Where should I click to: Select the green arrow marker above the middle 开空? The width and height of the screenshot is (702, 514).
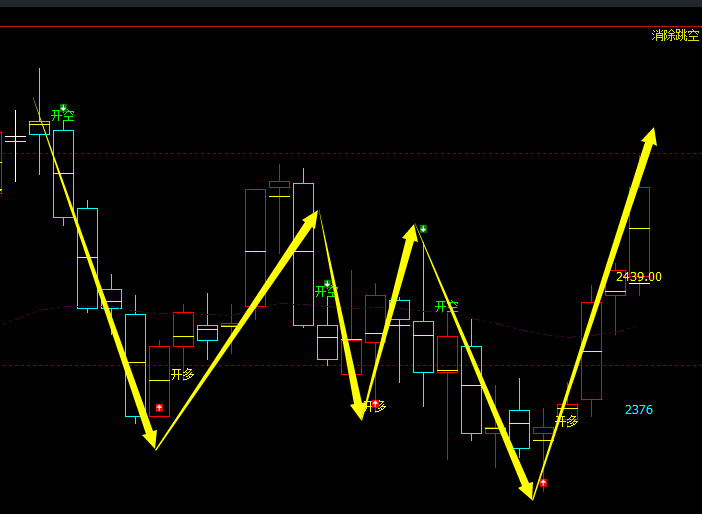(x=327, y=284)
